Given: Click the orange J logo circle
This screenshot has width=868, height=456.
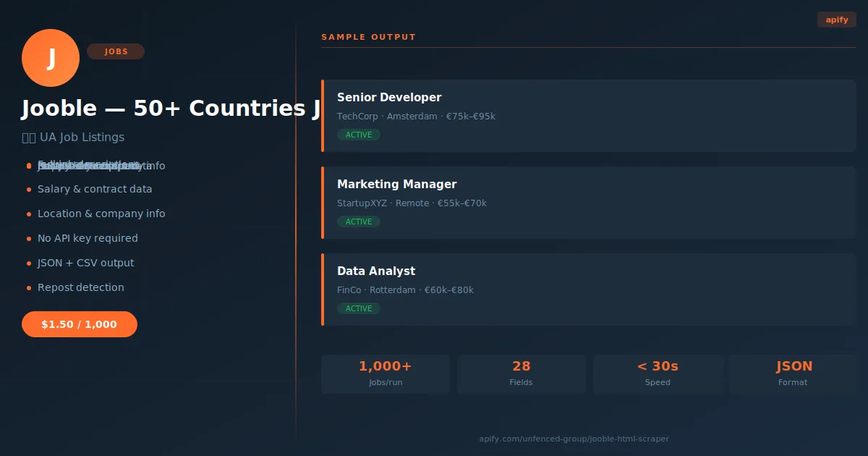Looking at the screenshot, I should [x=51, y=58].
